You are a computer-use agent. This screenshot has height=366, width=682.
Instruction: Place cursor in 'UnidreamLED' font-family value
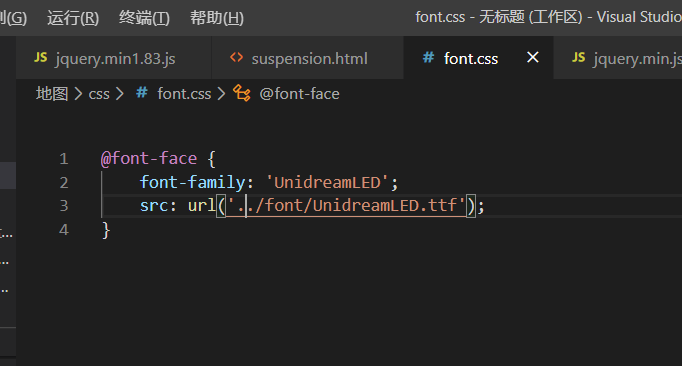point(327,182)
